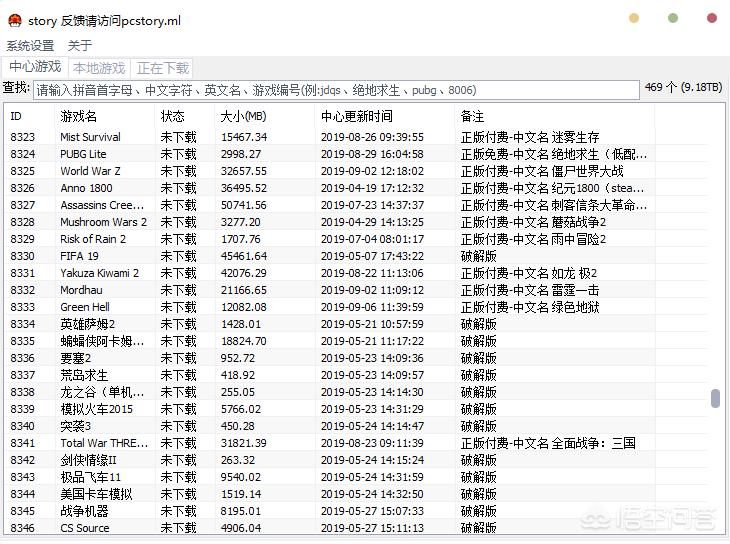The image size is (730, 544).
Task: Click size value 952.72
Action: pyautogui.click(x=237, y=358)
